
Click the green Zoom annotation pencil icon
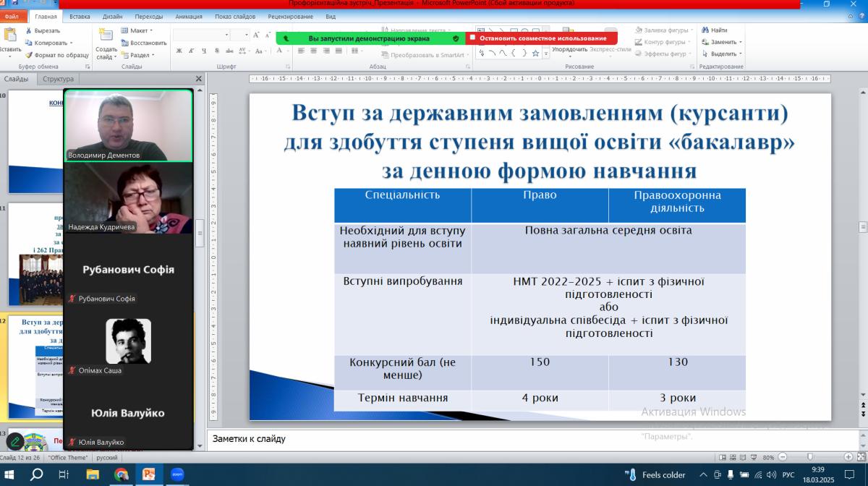coord(14,441)
